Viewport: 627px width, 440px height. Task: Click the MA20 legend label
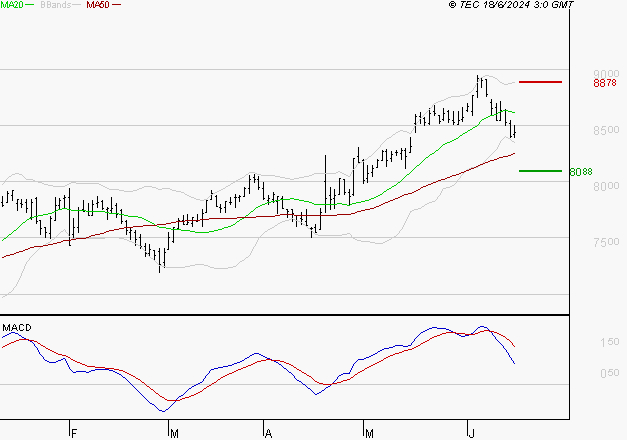(x=12, y=5)
